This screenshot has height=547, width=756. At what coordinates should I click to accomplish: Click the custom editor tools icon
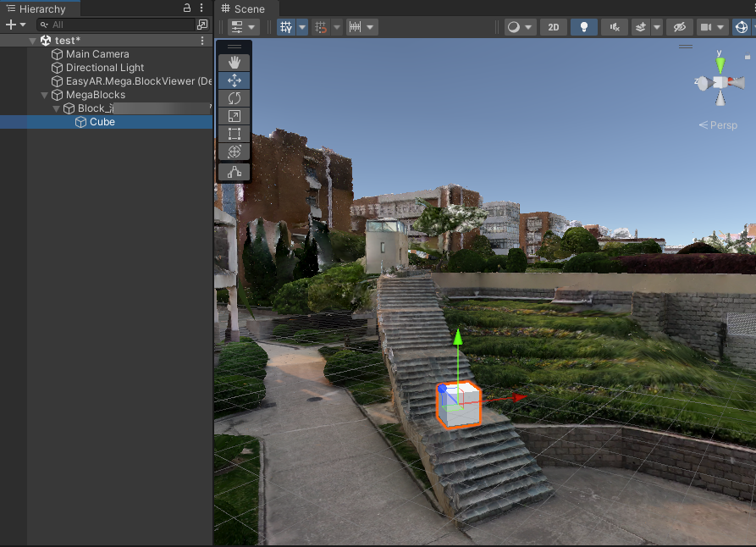235,172
